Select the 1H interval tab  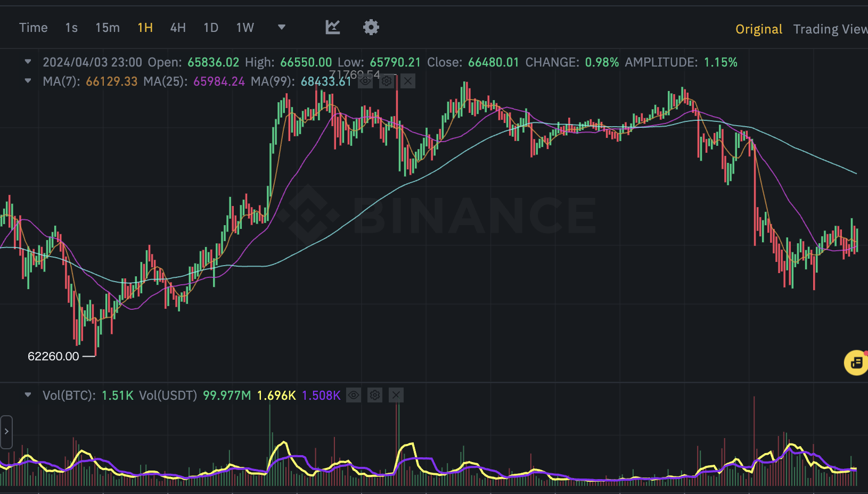point(145,28)
